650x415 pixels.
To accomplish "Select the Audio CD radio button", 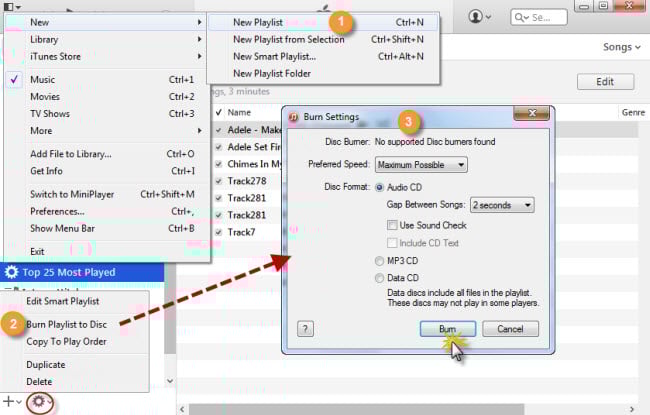I will (379, 187).
